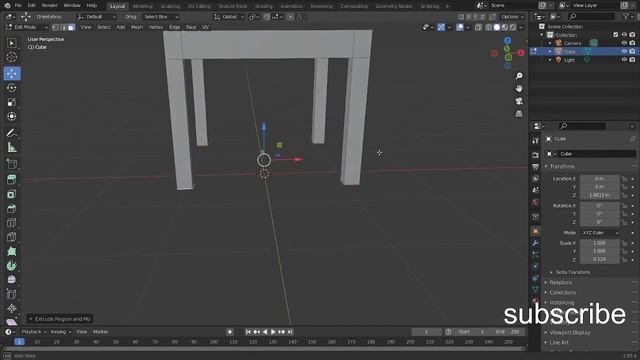Open the Options dropdown in viewport header
The height and width of the screenshot is (360, 640).
coord(512,17)
